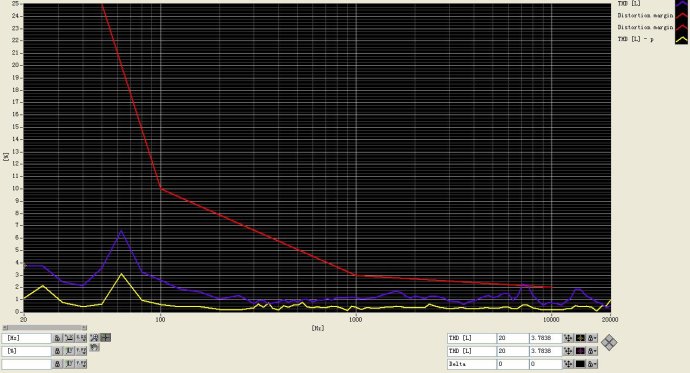
Task: Open the y-axis format button in the % row
Action: pos(81,351)
